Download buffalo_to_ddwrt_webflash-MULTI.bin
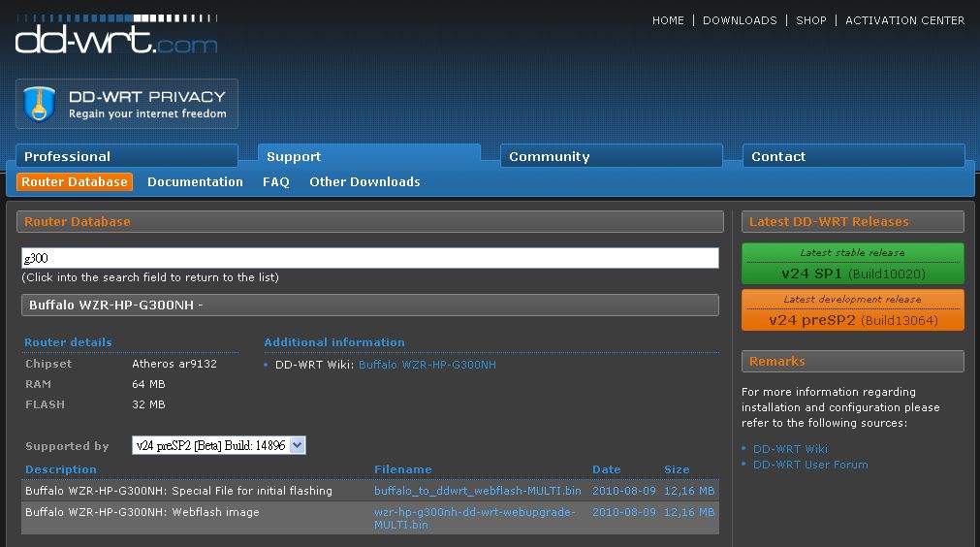Image resolution: width=980 pixels, height=547 pixels. tap(478, 491)
